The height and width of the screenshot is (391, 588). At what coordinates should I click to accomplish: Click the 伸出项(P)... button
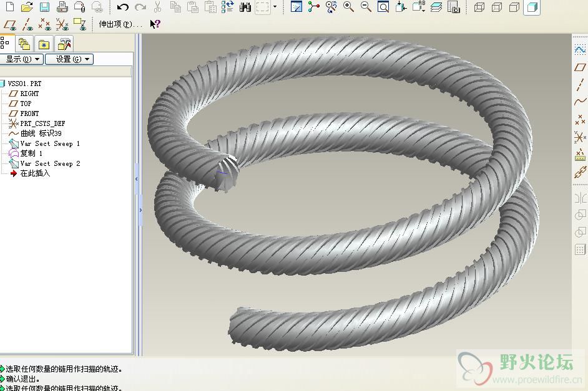click(120, 24)
